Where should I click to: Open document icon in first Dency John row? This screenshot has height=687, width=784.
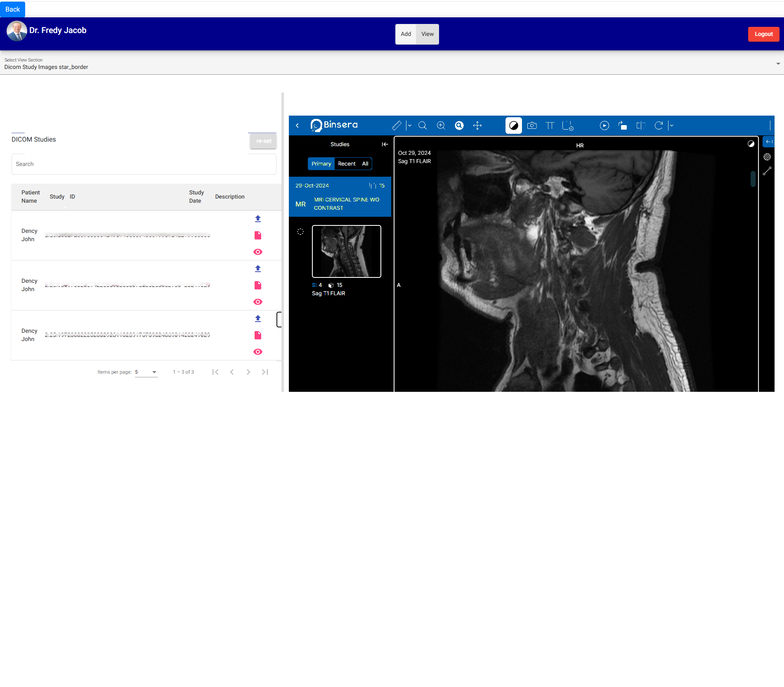[x=258, y=235]
